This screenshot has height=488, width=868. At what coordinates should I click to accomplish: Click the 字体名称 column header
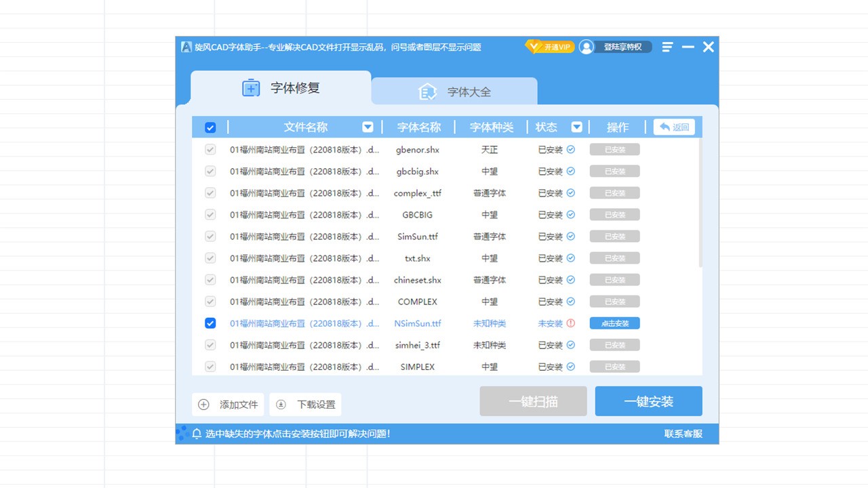point(419,127)
